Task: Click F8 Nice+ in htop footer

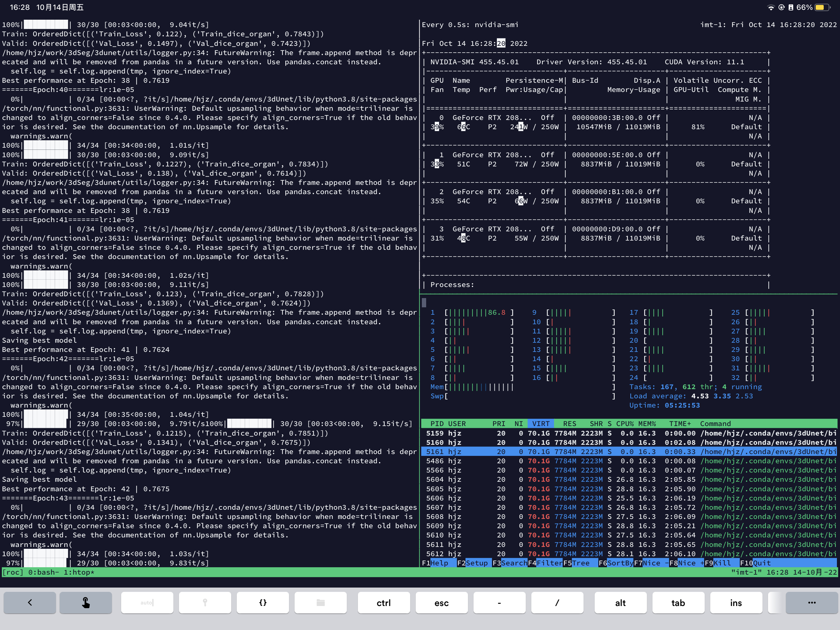Action: 687,563
